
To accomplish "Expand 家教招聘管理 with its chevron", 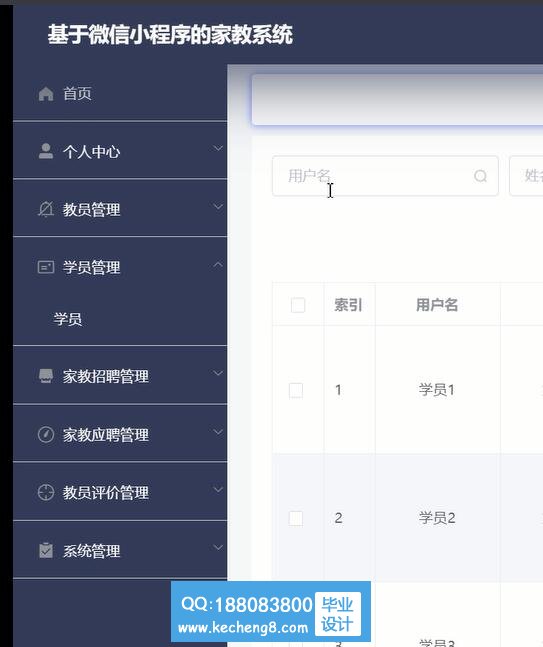I will coord(218,373).
